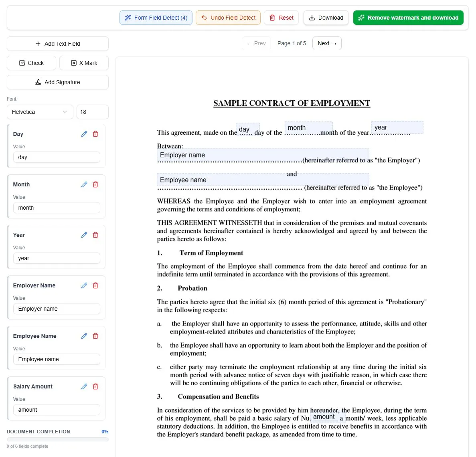476x457 pixels.
Task: Select the day field on the document
Action: pos(248,129)
